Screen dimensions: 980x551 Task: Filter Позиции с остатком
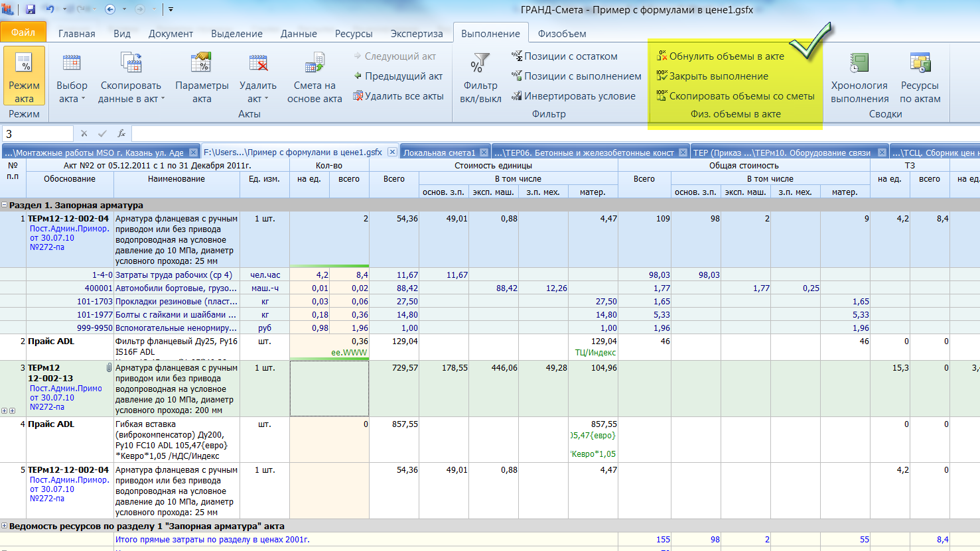coord(565,56)
